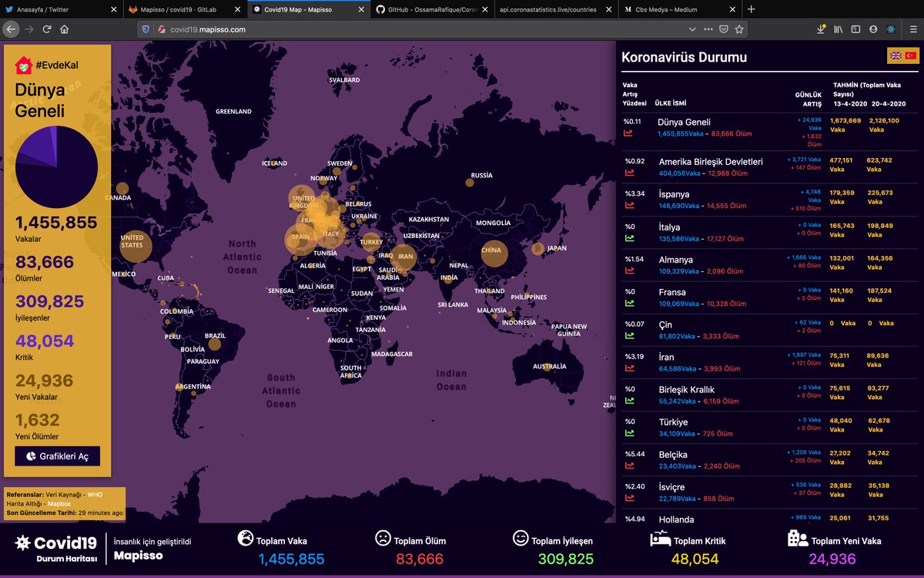Click the 1,455,855 Vakalar count
924x578 pixels.
pyautogui.click(x=56, y=223)
